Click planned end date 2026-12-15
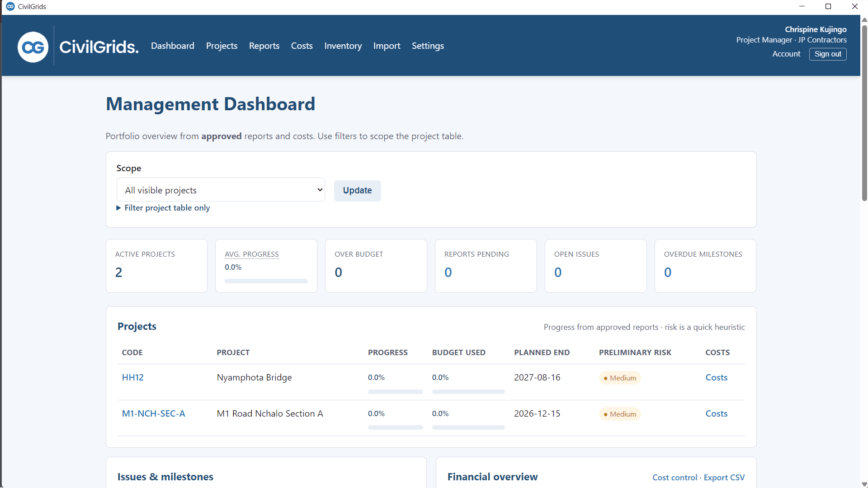The width and height of the screenshot is (868, 488). pyautogui.click(x=537, y=413)
